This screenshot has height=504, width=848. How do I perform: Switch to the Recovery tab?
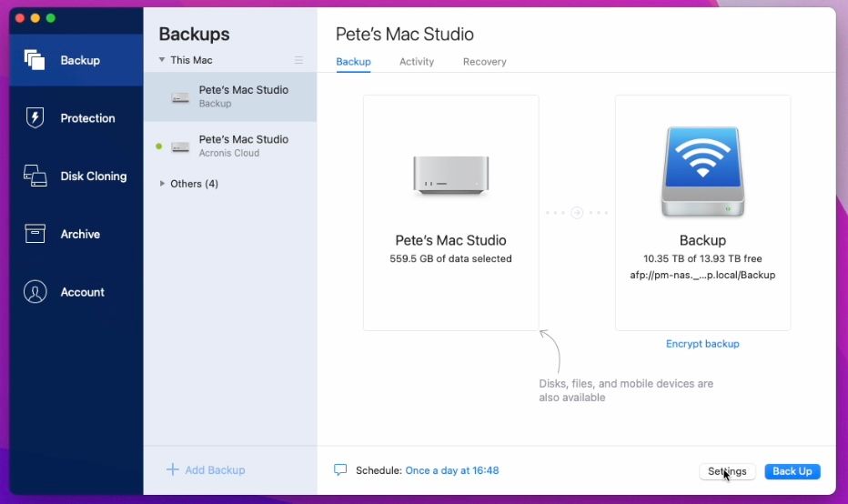[x=485, y=62]
